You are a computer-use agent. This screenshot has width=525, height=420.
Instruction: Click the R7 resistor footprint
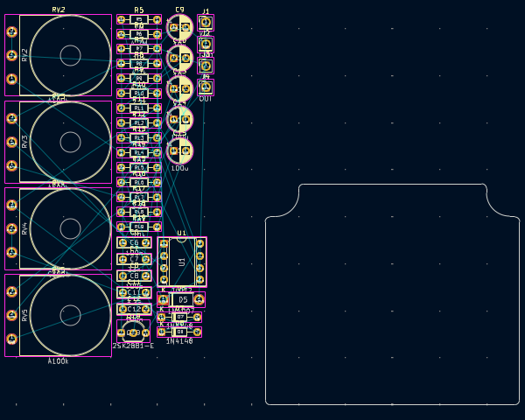pos(138,49)
